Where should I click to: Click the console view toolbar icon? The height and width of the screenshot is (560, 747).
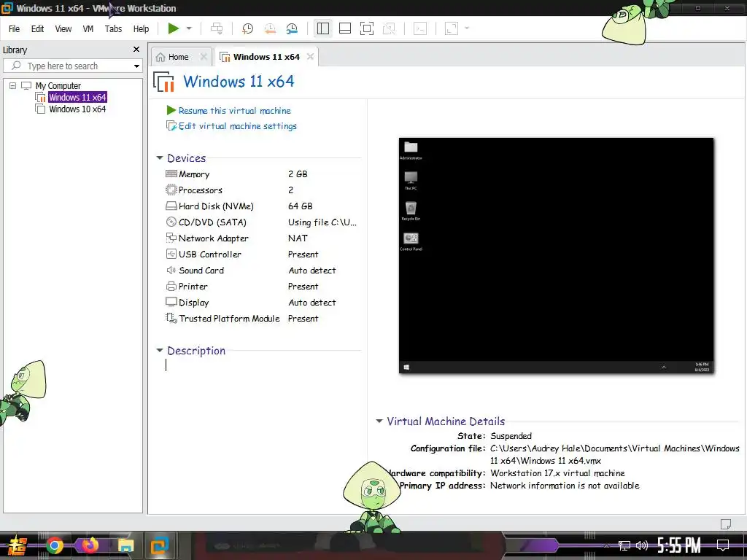click(420, 28)
